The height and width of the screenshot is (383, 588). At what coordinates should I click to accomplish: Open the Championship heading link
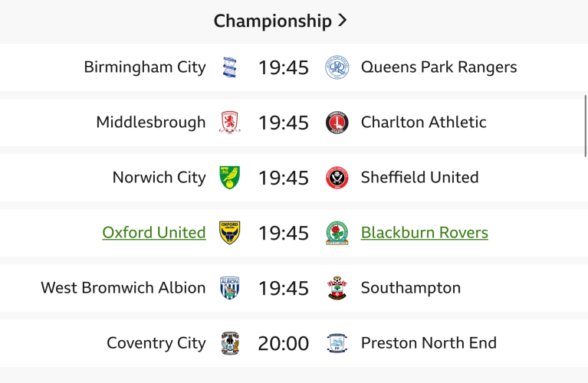tap(272, 21)
